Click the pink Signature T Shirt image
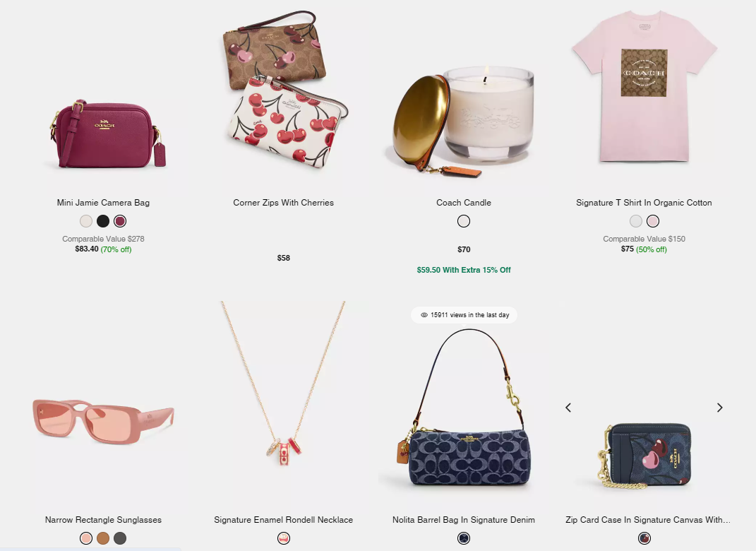 point(644,87)
